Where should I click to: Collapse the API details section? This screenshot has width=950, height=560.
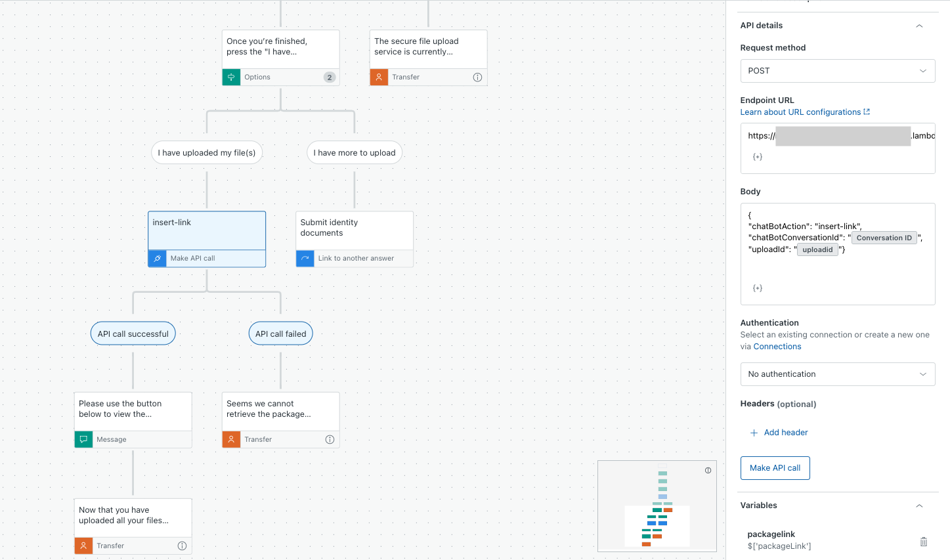[919, 26]
